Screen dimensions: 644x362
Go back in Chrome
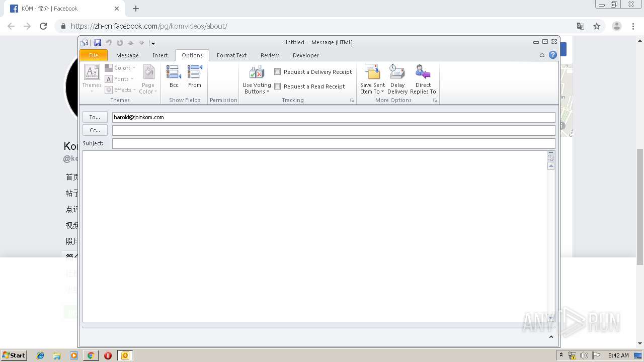[x=11, y=26]
